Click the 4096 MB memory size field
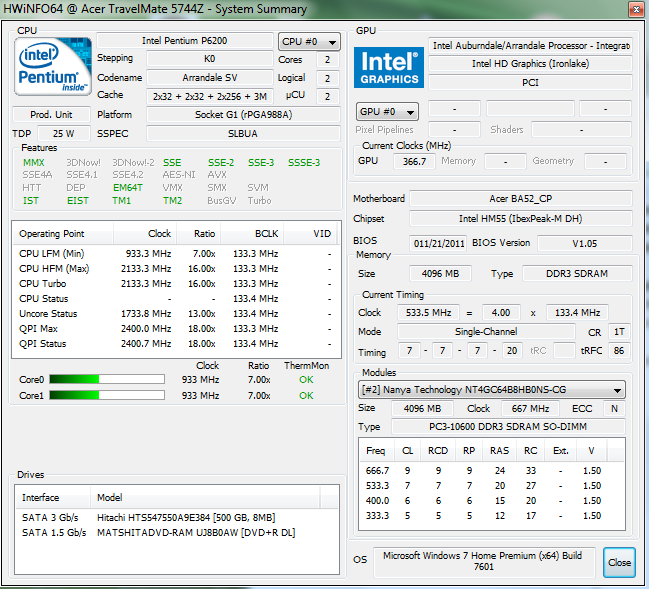This screenshot has height=589, width=649. [x=440, y=274]
